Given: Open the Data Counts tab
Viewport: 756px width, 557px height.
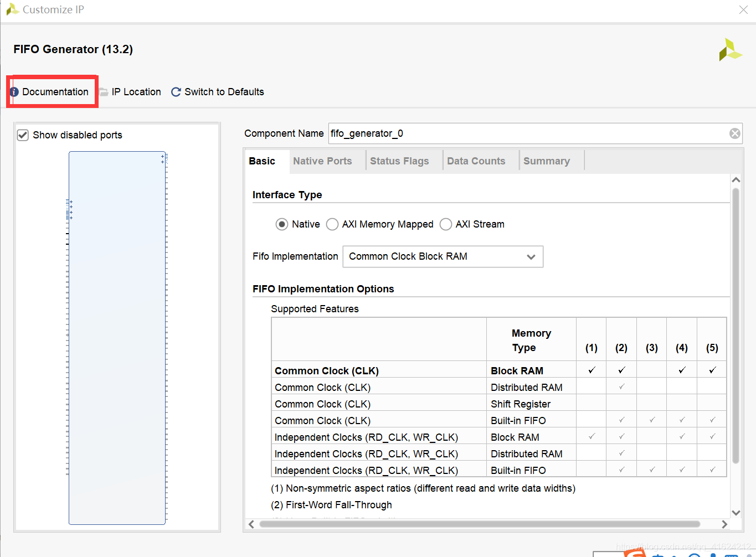Looking at the screenshot, I should (x=476, y=161).
